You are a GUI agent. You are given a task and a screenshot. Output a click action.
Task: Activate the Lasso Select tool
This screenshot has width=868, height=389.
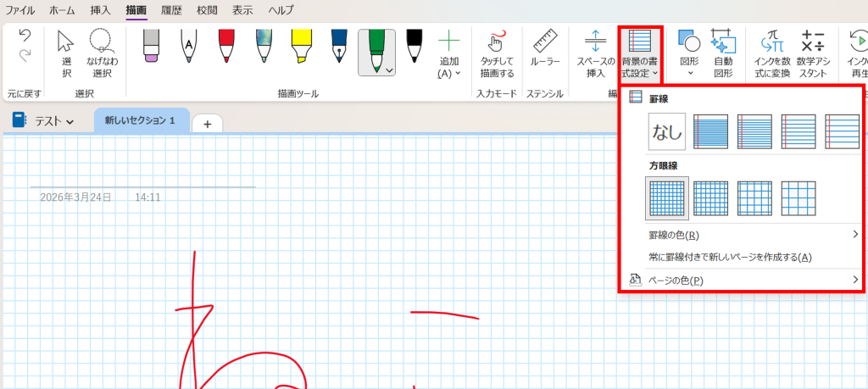tap(103, 53)
